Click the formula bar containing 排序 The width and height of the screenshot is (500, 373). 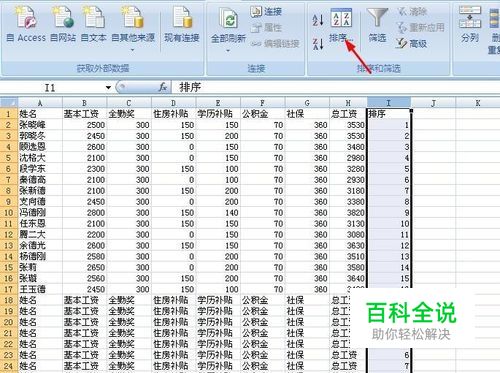coord(335,88)
